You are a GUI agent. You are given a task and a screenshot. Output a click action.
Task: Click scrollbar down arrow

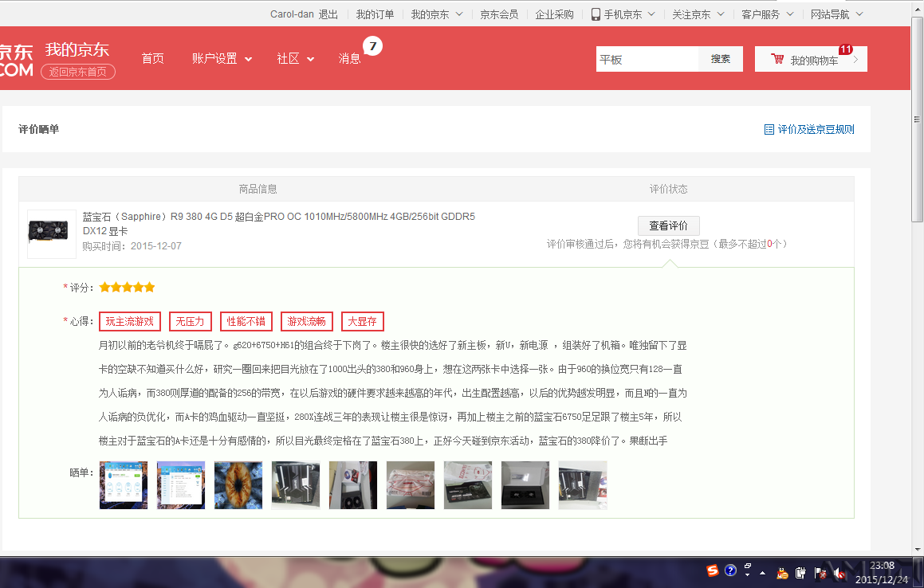click(917, 549)
